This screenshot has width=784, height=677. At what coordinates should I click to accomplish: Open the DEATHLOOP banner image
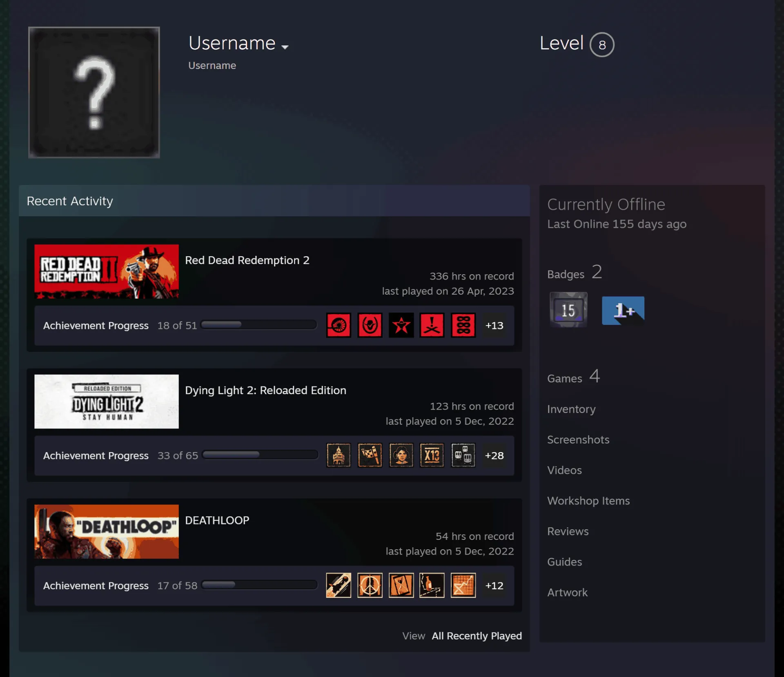point(107,532)
